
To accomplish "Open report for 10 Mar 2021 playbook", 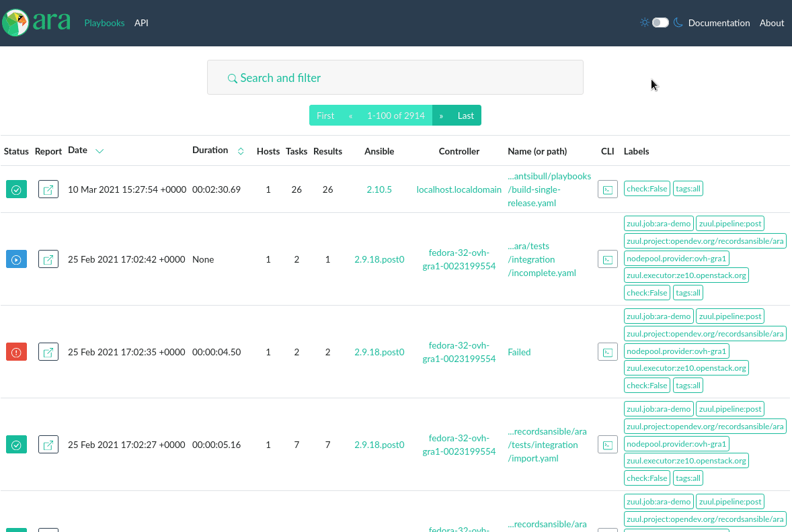I will coord(48,189).
